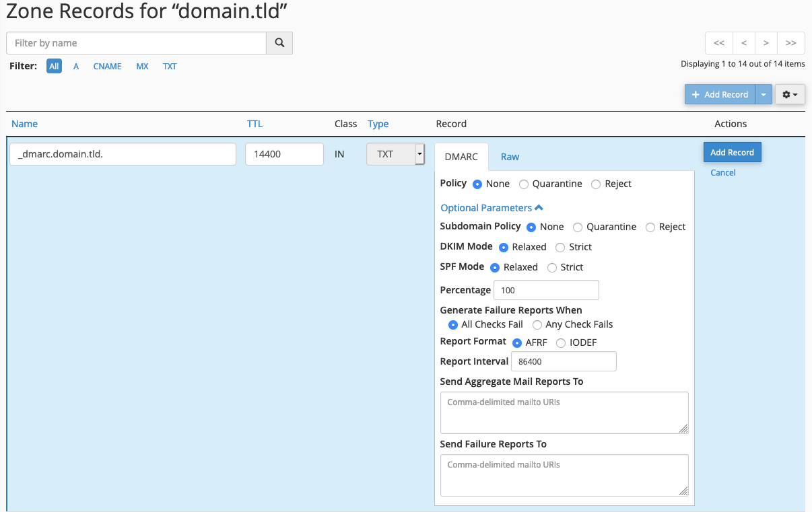Screen dimensions: 812x512
Task: Open the Add Record split-button dropdown arrow
Action: [763, 95]
